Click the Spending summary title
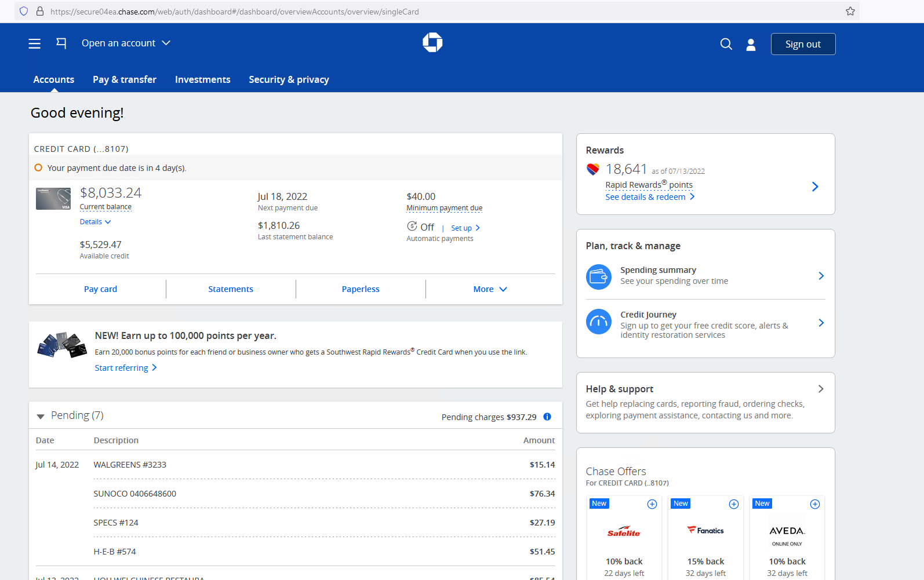924x580 pixels. pyautogui.click(x=658, y=270)
